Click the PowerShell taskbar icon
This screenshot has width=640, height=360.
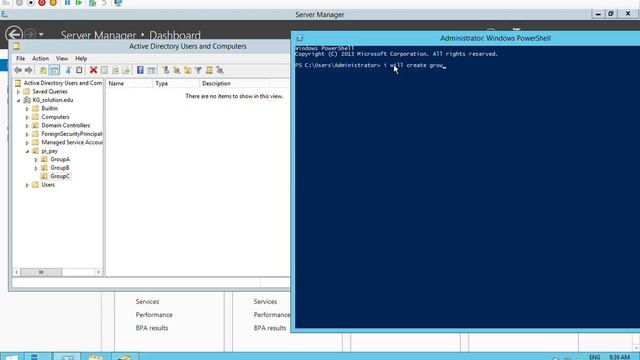click(x=67, y=357)
